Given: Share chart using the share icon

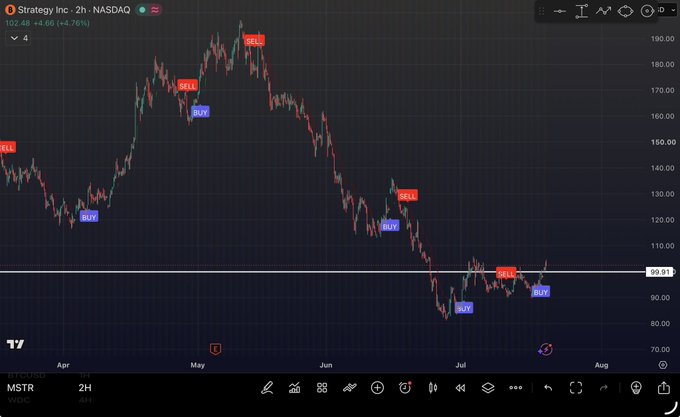Looking at the screenshot, I should [664, 387].
